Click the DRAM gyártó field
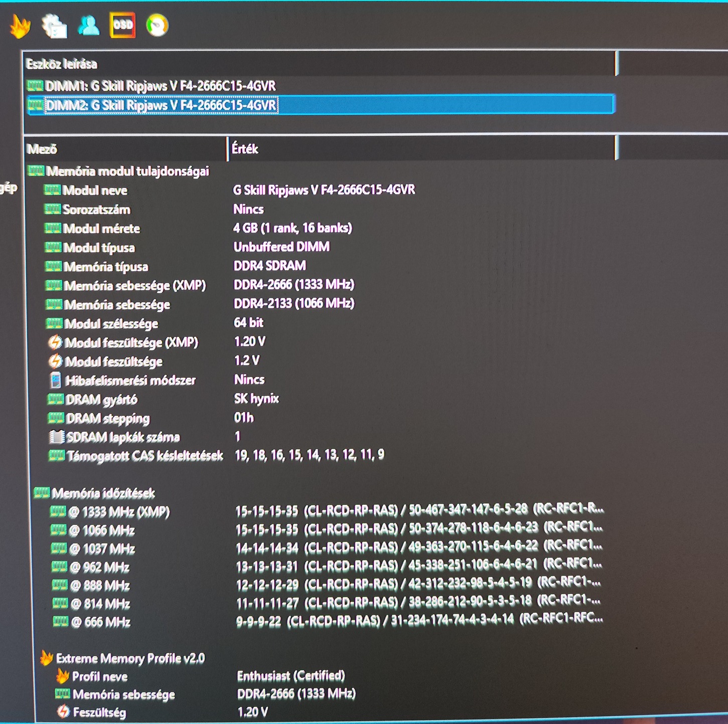 (92, 400)
